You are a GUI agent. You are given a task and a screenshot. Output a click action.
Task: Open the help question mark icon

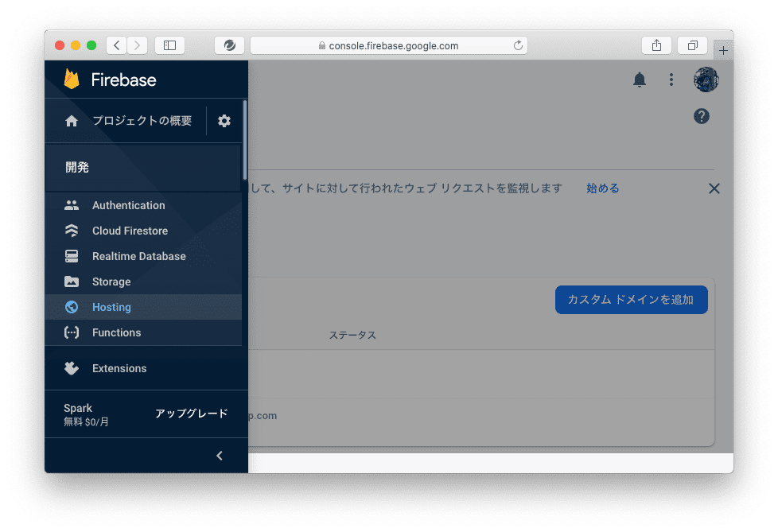point(701,117)
